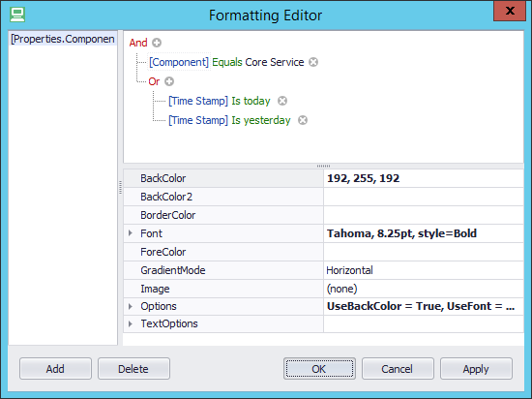Viewport: 532px width, 399px height.
Task: Expand the TextOptions property
Action: (131, 324)
